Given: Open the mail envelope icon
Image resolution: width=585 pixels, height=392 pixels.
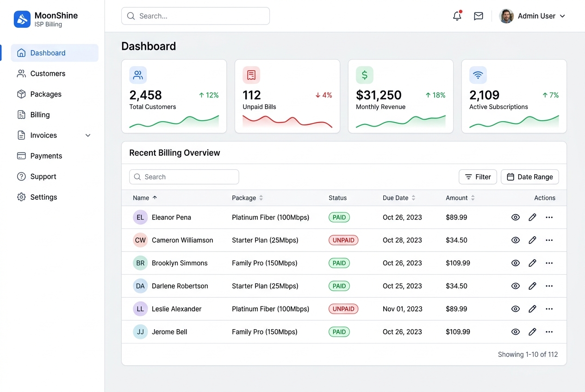Looking at the screenshot, I should point(479,16).
